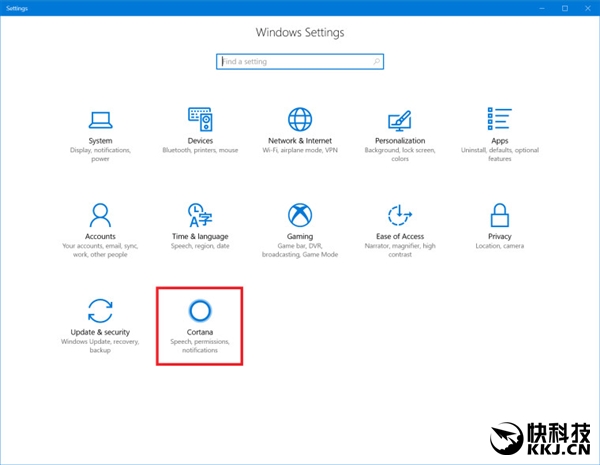Click 'Background, lock screen, colors' description
Screen dimensions: 600x465
point(400,154)
